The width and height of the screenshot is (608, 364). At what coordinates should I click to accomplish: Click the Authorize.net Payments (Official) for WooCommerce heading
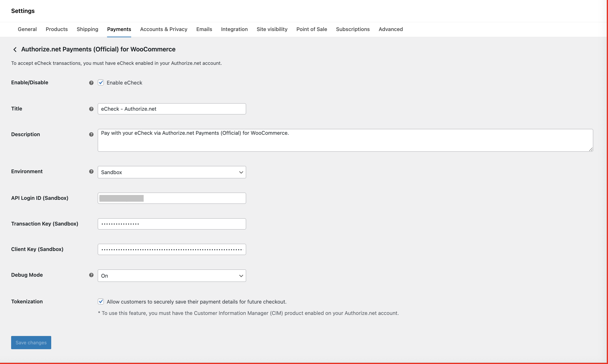point(98,49)
